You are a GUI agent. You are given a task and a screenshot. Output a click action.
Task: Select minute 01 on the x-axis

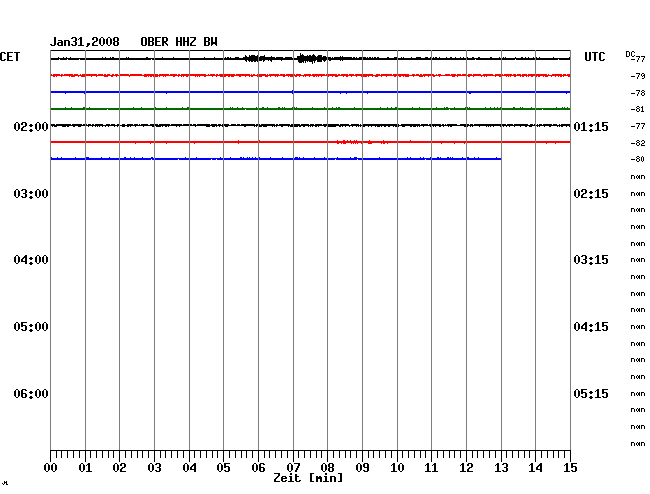(85, 468)
